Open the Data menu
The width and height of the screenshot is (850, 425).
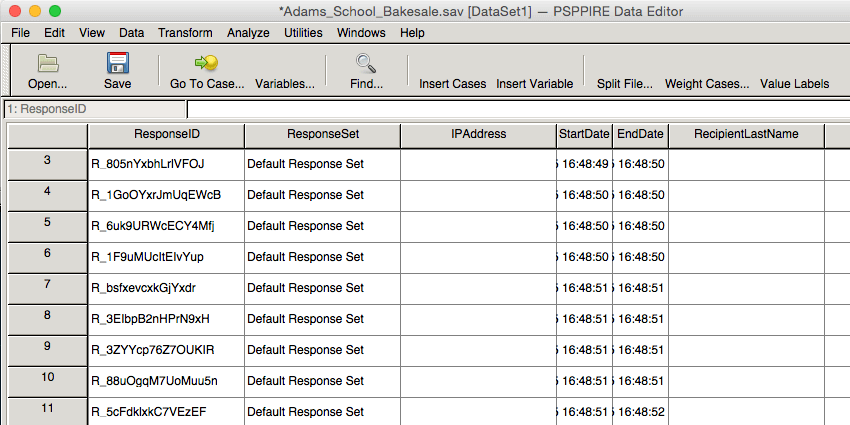click(x=132, y=33)
